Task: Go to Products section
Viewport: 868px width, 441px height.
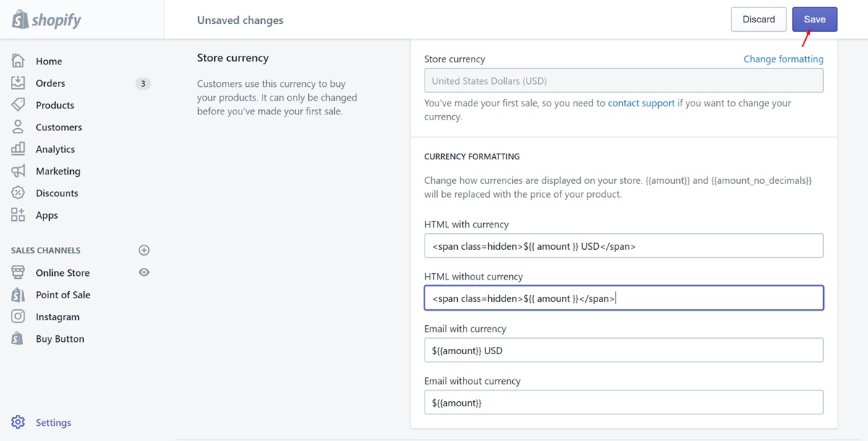Action: (x=55, y=105)
